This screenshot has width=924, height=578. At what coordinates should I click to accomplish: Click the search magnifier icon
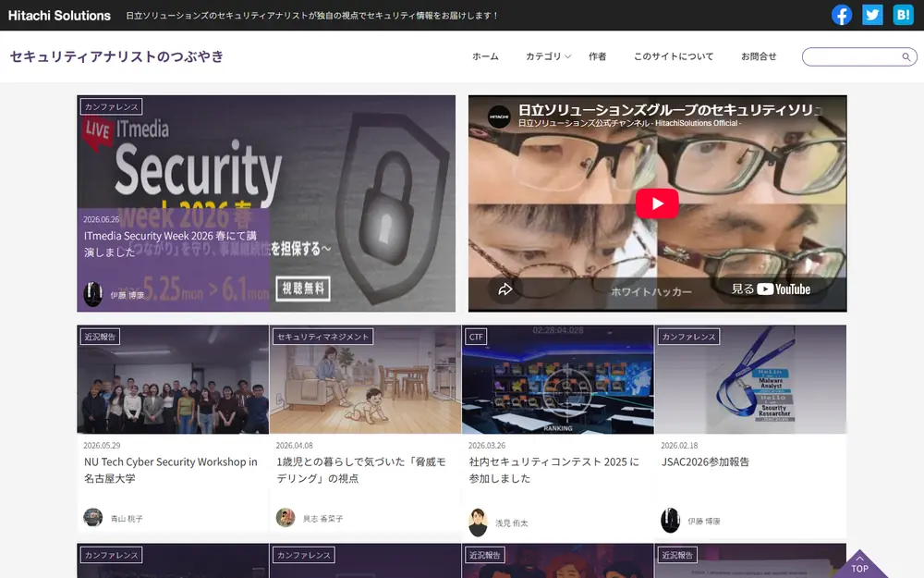tap(906, 56)
